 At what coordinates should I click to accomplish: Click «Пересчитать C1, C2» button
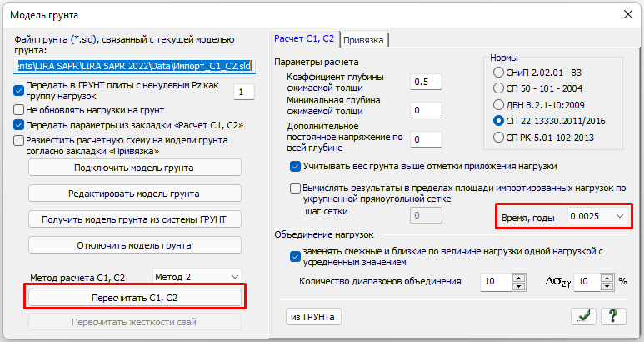click(x=134, y=297)
